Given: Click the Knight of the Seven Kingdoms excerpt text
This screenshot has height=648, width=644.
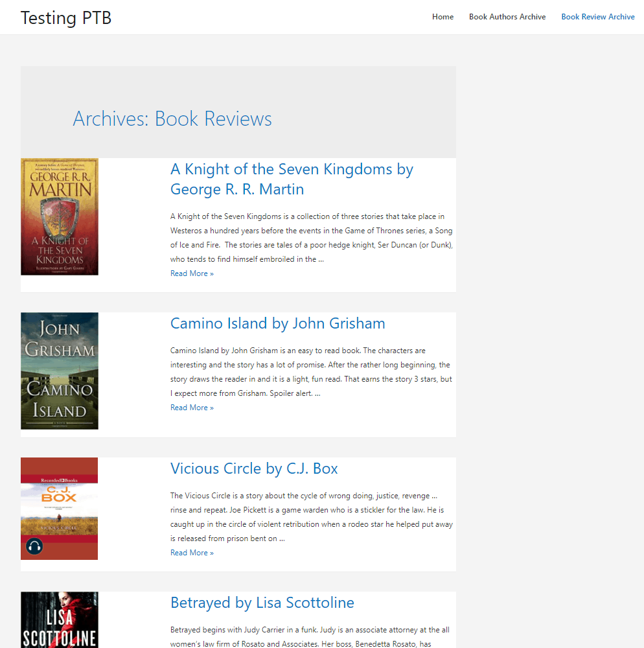Looking at the screenshot, I should [312, 238].
